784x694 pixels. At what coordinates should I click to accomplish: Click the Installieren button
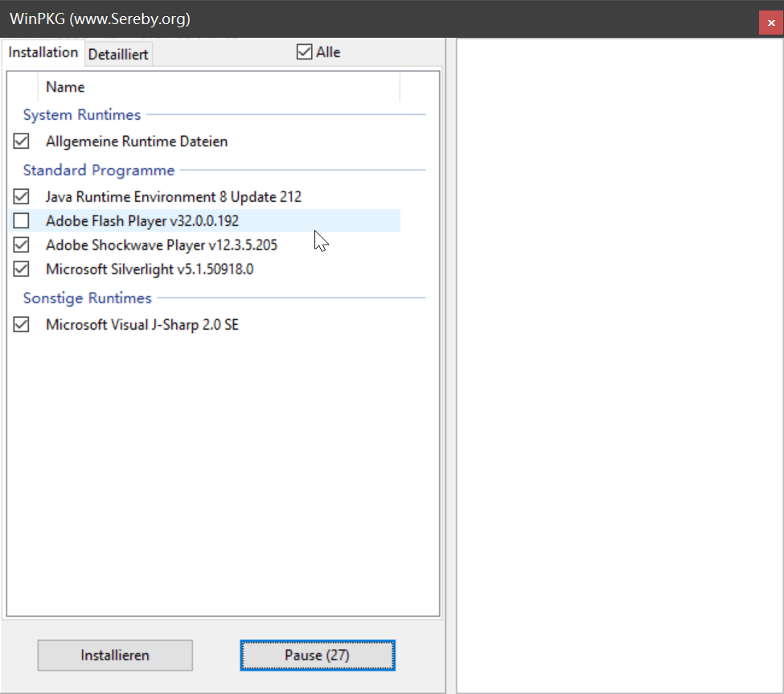point(115,655)
